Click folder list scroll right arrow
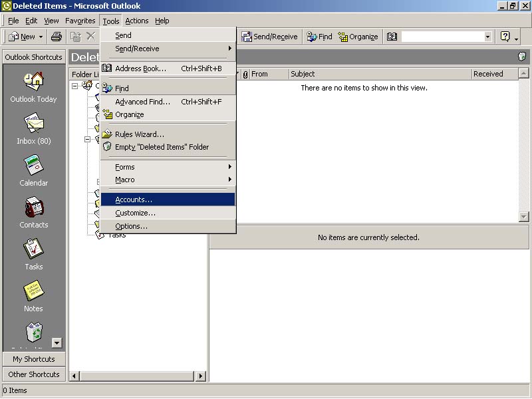 pos(201,376)
